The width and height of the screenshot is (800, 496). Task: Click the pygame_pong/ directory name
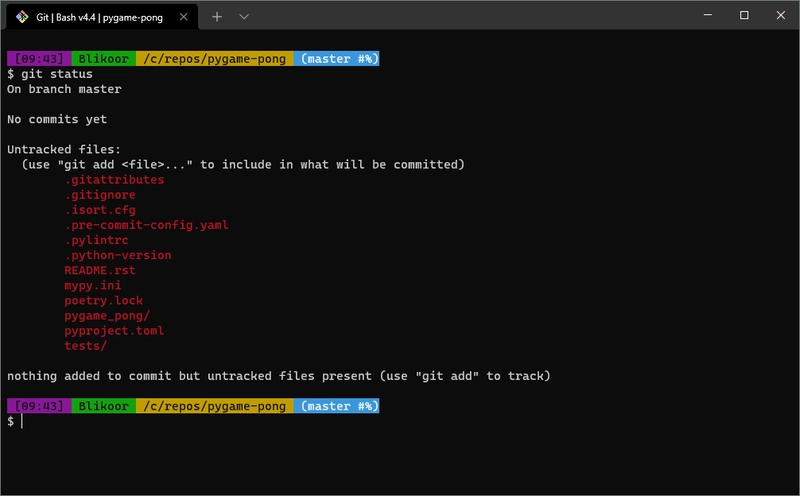point(107,315)
